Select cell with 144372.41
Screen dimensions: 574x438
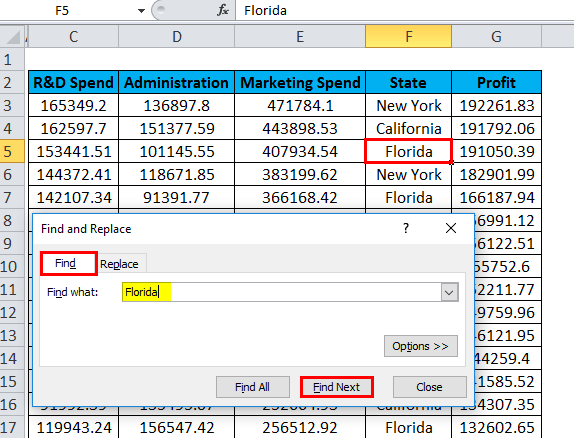click(74, 174)
